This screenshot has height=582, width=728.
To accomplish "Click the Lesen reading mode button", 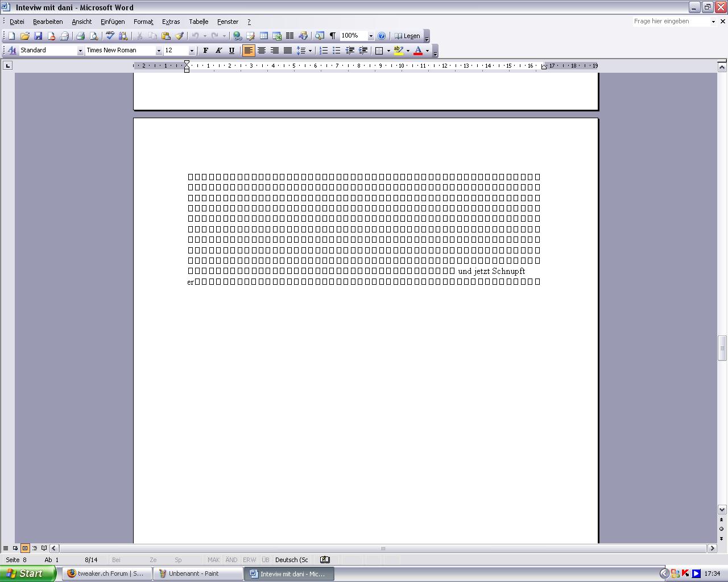I will [x=407, y=36].
